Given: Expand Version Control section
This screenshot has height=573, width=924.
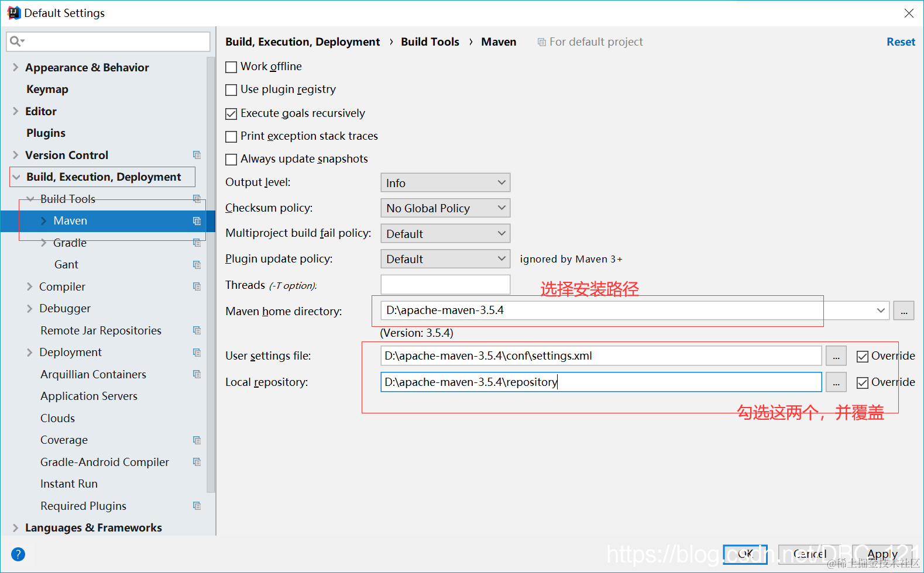Looking at the screenshot, I should pos(16,155).
